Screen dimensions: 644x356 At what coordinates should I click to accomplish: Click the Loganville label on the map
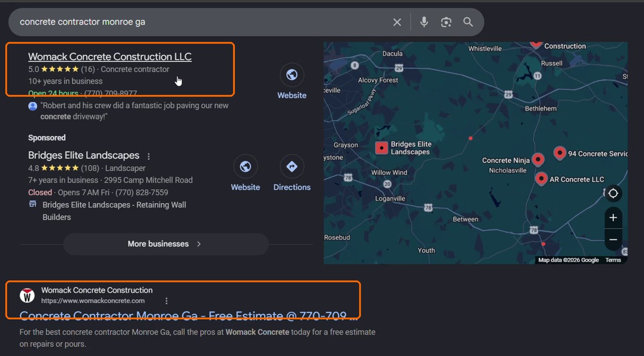[390, 198]
